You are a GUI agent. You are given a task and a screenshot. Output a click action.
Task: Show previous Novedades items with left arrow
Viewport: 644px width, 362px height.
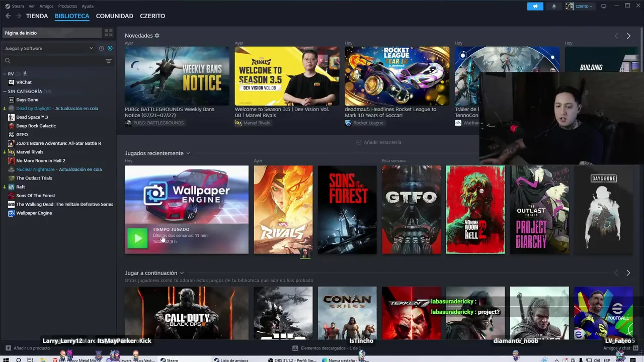click(616, 36)
